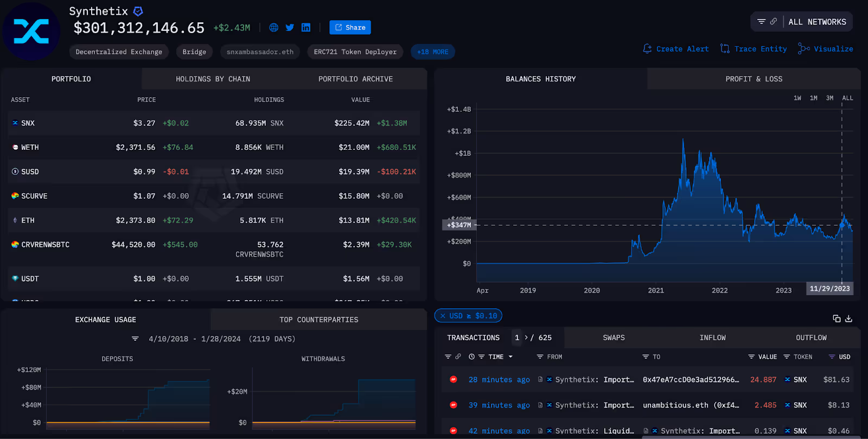The width and height of the screenshot is (868, 439).
Task: Filter the TO column
Action: 646,357
